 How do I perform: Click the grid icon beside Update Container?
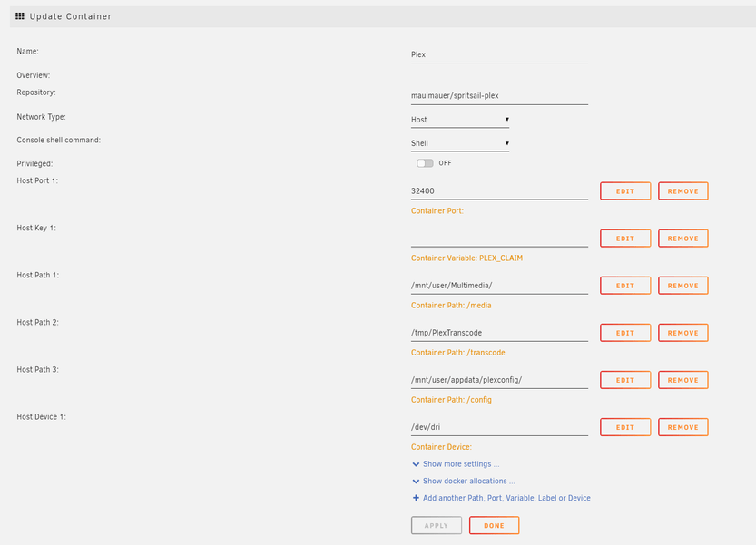(x=20, y=16)
